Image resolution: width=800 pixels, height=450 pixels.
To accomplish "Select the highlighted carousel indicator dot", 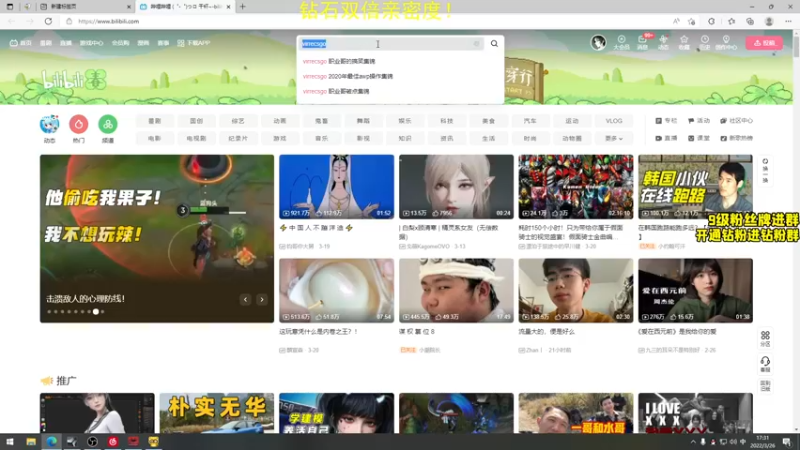I will click(95, 311).
